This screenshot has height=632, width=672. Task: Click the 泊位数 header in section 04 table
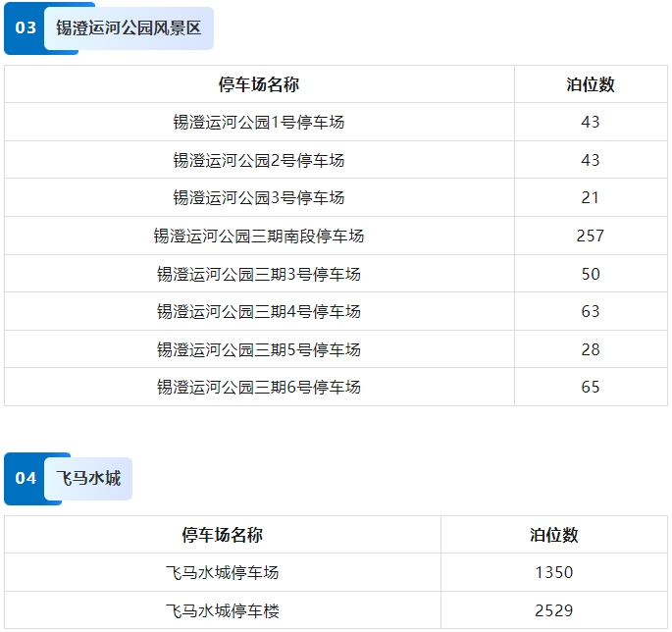coord(554,535)
